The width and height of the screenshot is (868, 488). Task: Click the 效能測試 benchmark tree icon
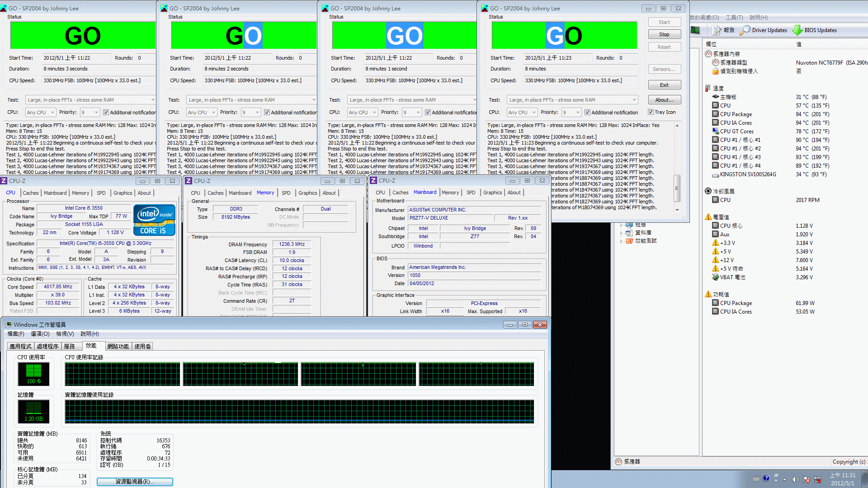pyautogui.click(x=629, y=241)
